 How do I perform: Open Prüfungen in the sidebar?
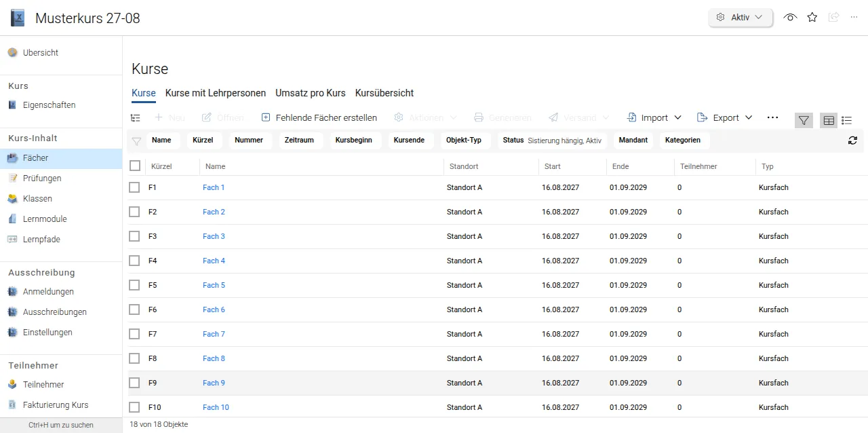click(42, 178)
